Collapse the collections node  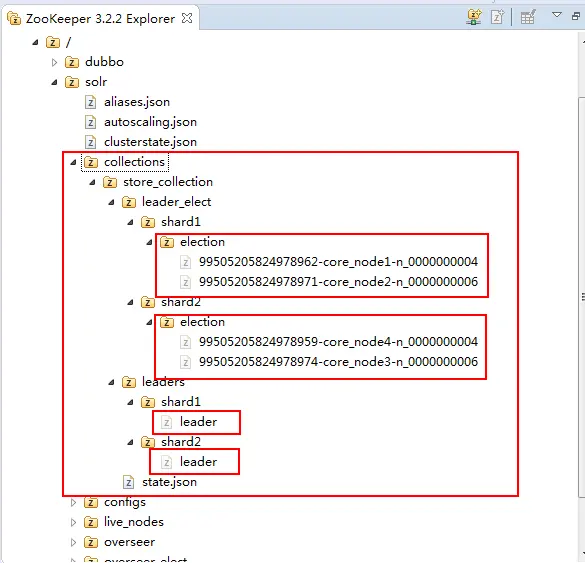(x=73, y=162)
